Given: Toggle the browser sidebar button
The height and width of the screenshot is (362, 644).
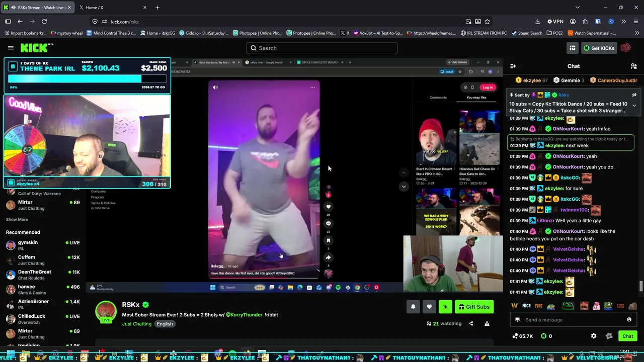Looking at the screenshot, I should [8, 22].
